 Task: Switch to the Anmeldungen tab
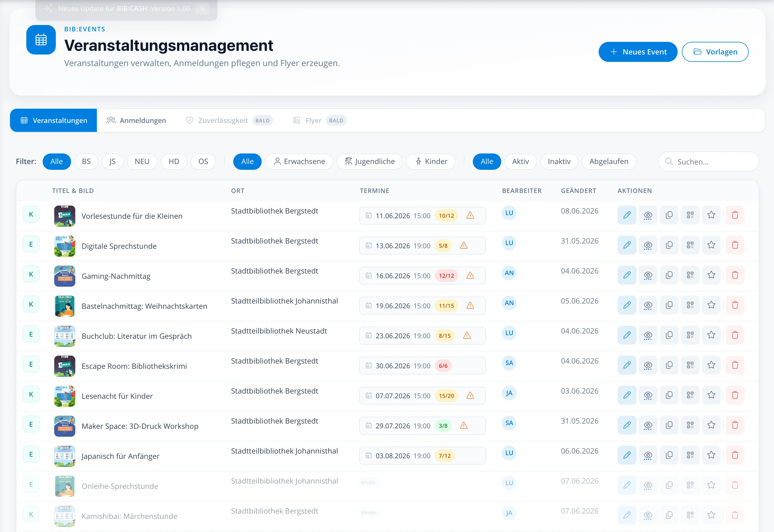[136, 120]
